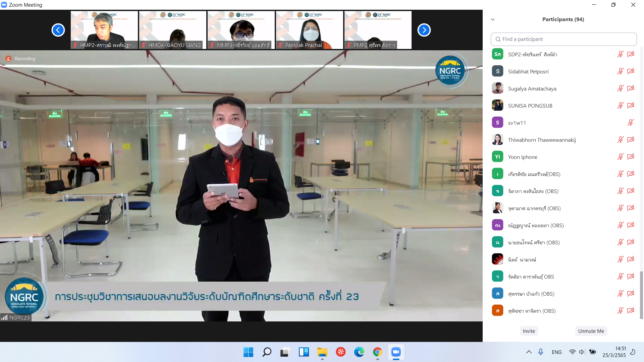Screen dimensions: 644x362
Task: Click muted mic icon for Sidabhat Petposri
Action: coord(620,71)
